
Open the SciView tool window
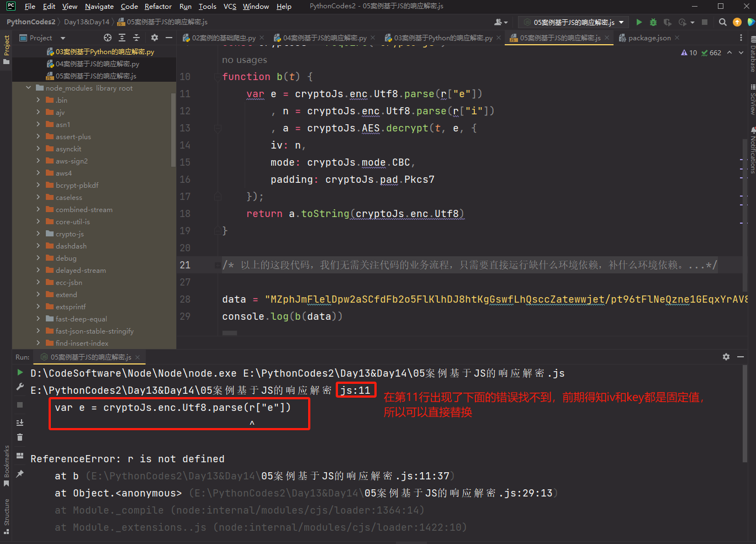tap(752, 99)
